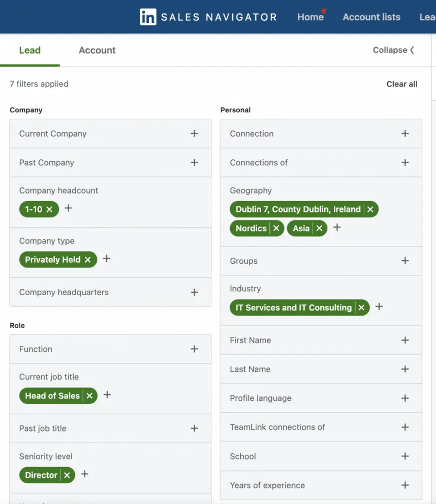Remove the "Head of Sales" job title filter
Image resolution: width=436 pixels, height=504 pixels.
point(90,395)
